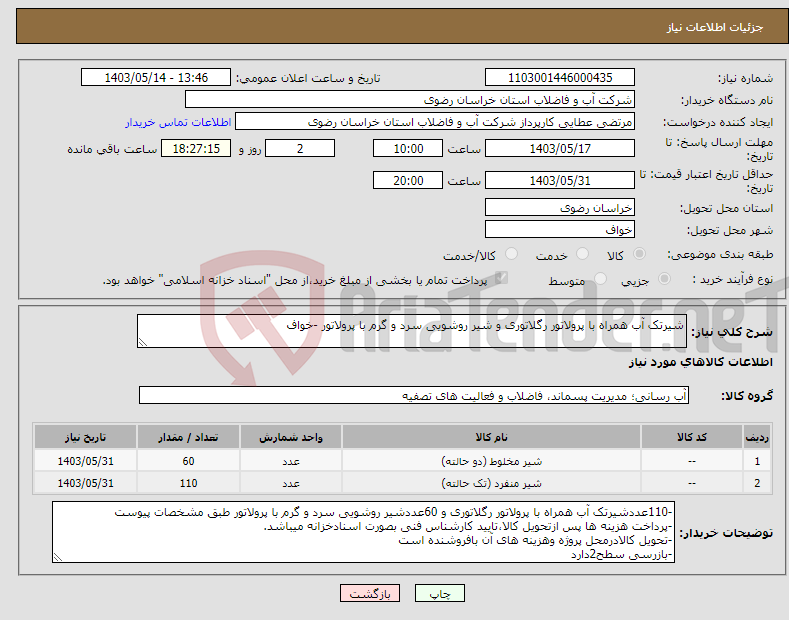
Task: Click the طبقه بندی موضوعی label
Action: (720, 254)
